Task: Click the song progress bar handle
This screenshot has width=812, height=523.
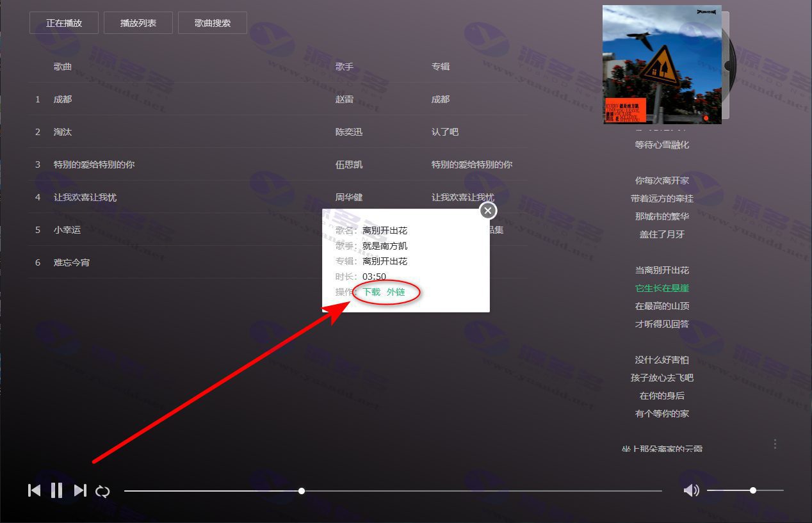Action: click(301, 491)
